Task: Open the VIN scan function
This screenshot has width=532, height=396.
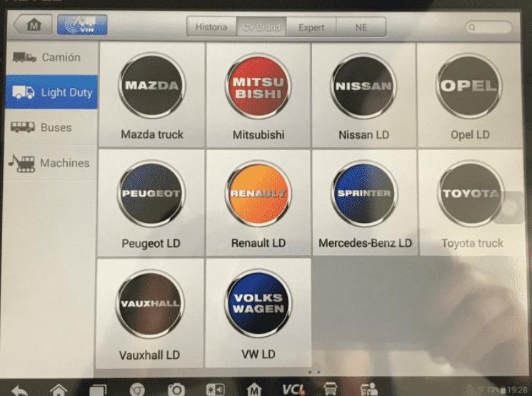Action: [x=82, y=25]
